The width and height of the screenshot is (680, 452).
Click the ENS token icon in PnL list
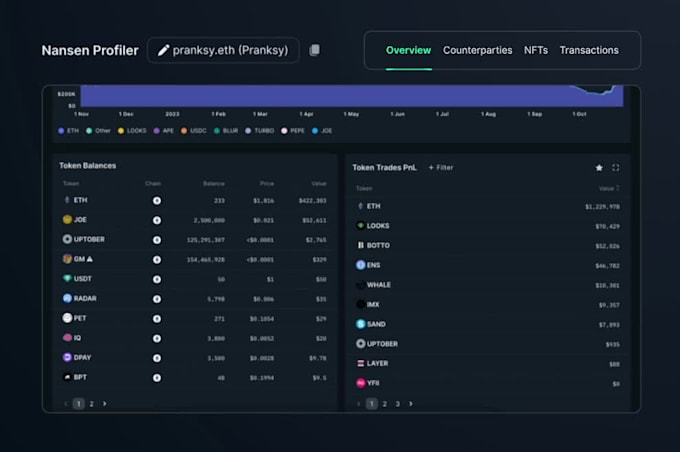click(360, 265)
